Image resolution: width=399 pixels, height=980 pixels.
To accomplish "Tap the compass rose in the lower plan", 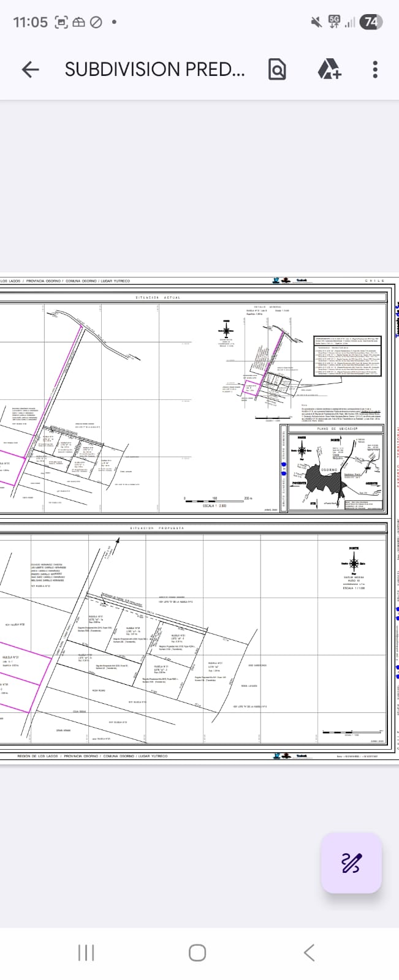I will [354, 564].
